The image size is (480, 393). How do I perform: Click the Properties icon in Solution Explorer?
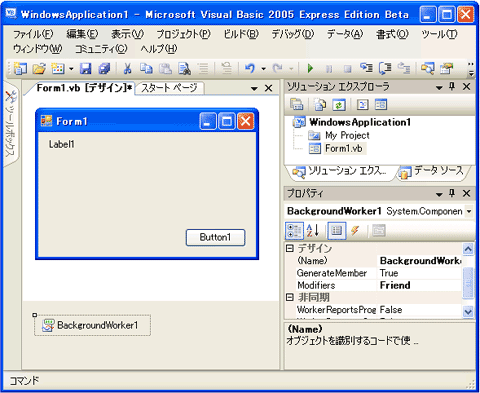click(296, 105)
